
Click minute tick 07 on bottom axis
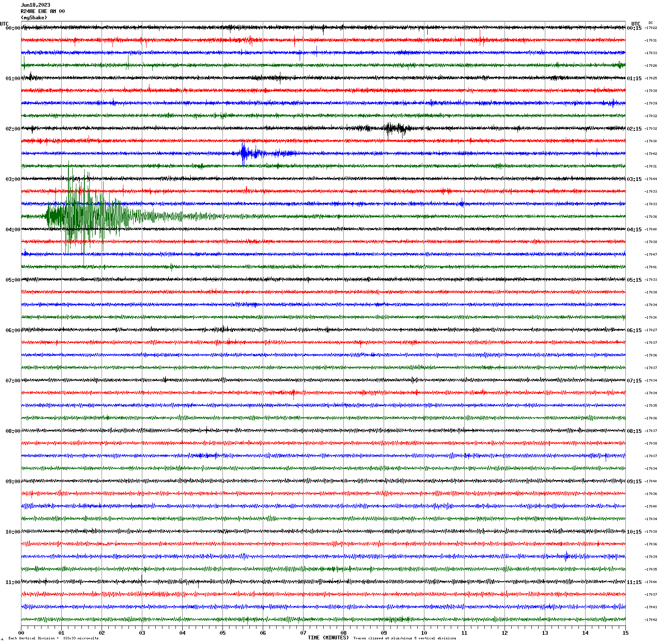click(x=303, y=633)
